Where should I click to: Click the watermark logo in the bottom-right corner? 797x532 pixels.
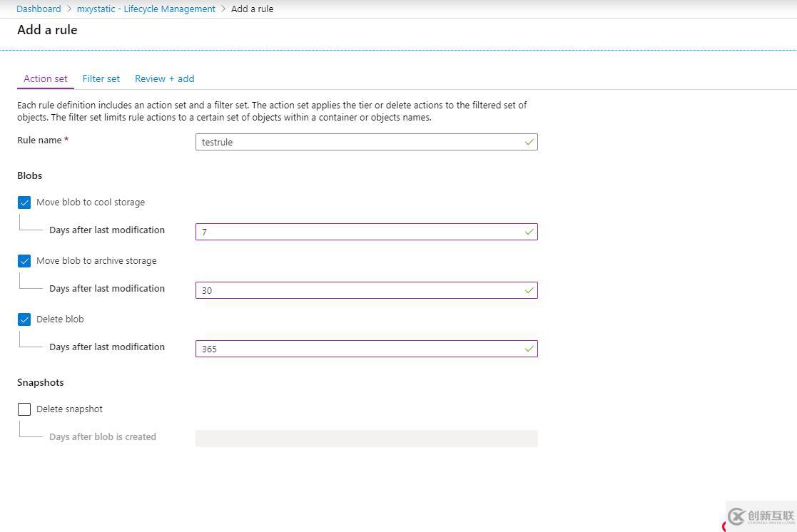pyautogui.click(x=761, y=516)
